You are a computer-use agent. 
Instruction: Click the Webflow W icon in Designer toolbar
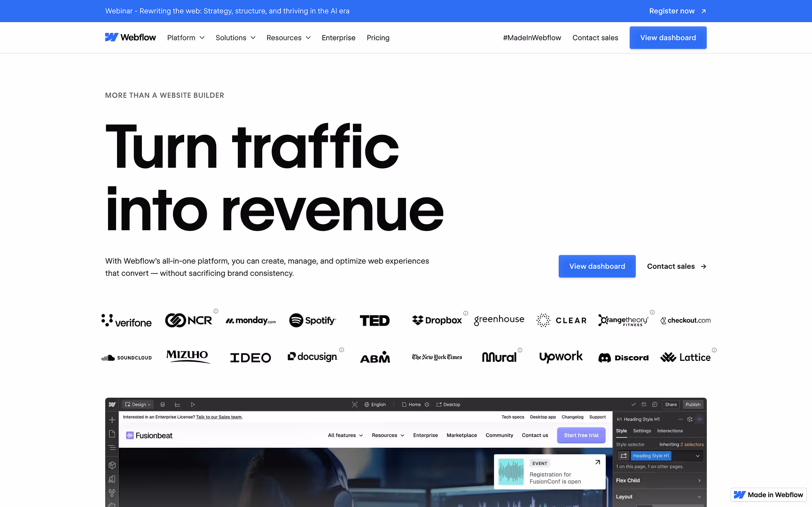112,405
